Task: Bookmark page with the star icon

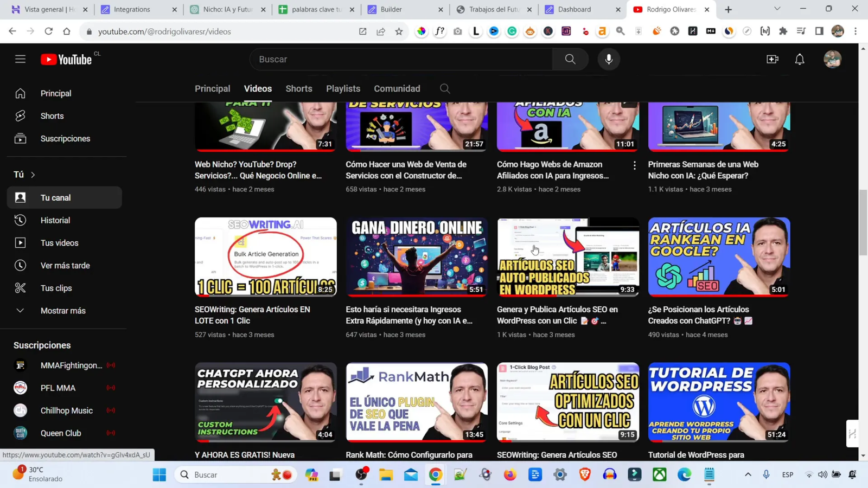Action: (x=399, y=31)
